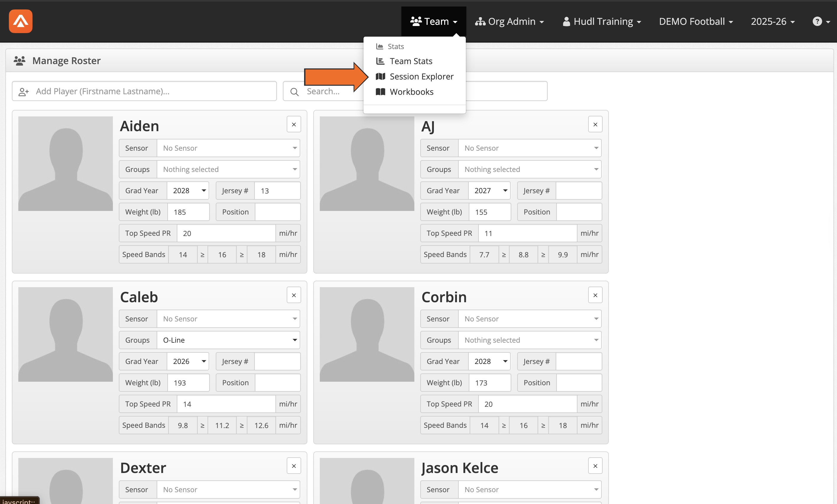Open the Team dropdown menu
The width and height of the screenshot is (837, 504).
(x=434, y=21)
